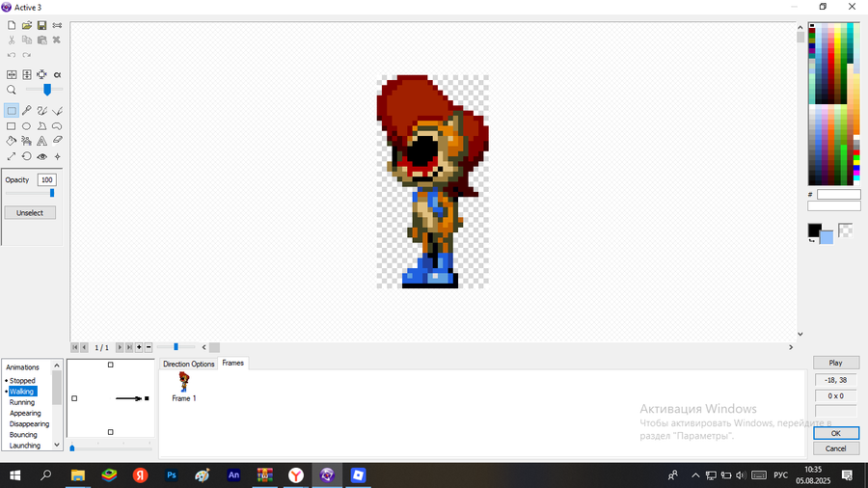868x488 pixels.
Task: Select the freeform Shape tool
Action: pos(57,126)
